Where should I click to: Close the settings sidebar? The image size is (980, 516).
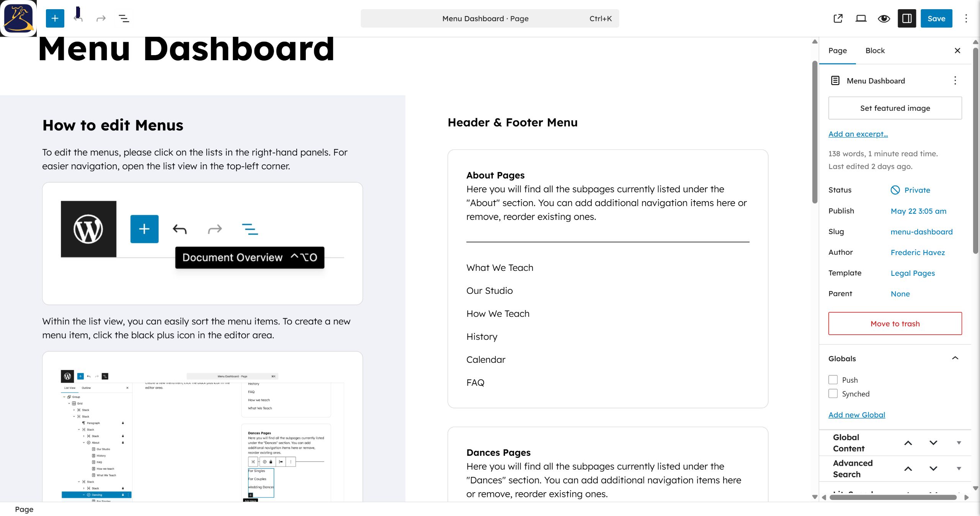pos(957,51)
